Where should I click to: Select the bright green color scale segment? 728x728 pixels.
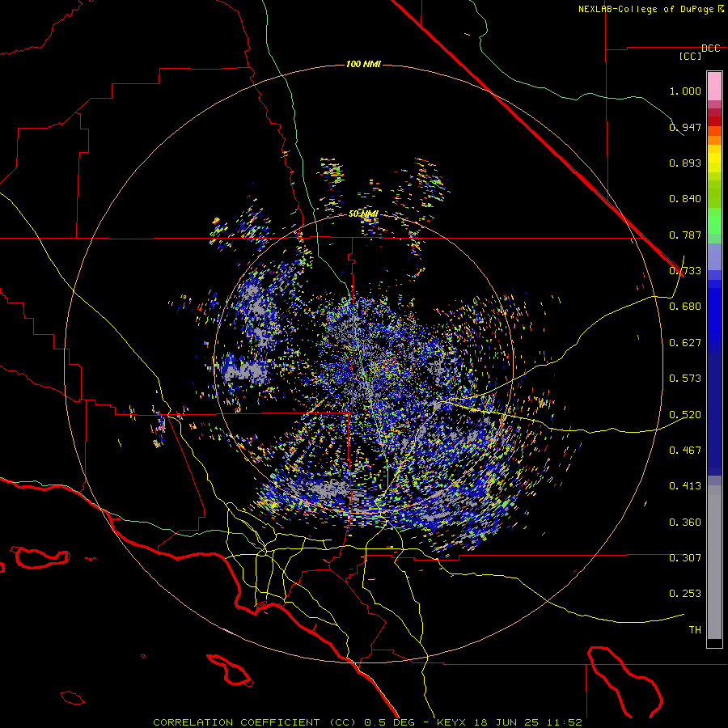pos(714,221)
